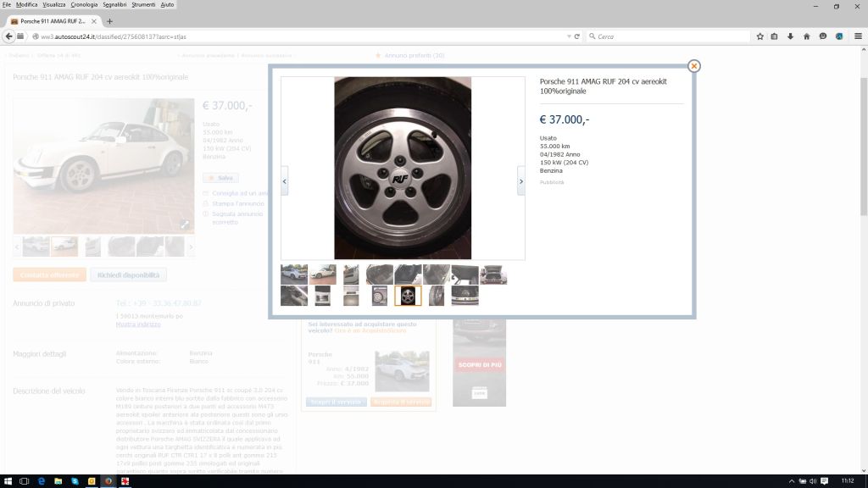
Task: Open the action center notifications icon
Action: click(x=824, y=481)
